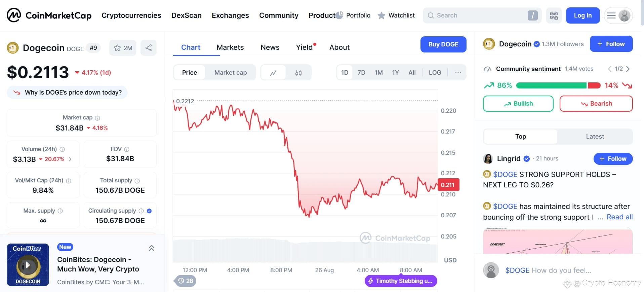Open chart more options ellipsis
This screenshot has width=644, height=292.
tap(458, 73)
